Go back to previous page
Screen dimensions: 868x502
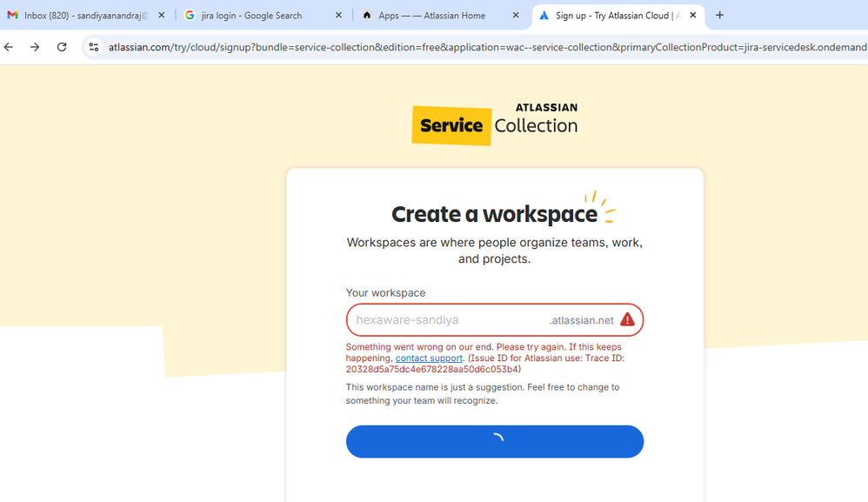coord(9,47)
